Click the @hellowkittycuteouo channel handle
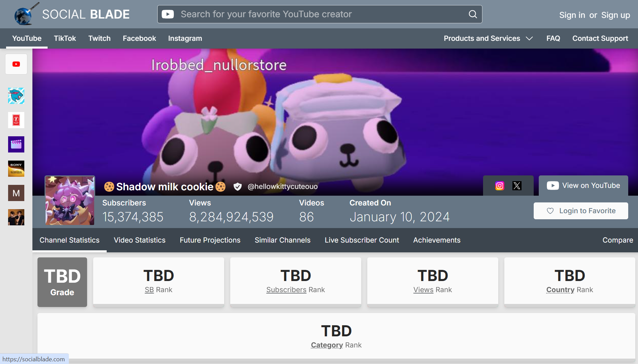This screenshot has height=364, width=638. pos(283,187)
